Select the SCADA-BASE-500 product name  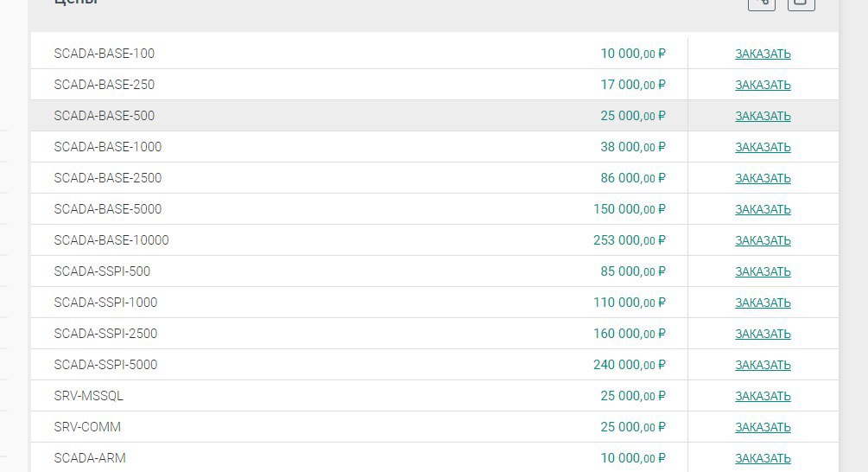pyautogui.click(x=104, y=115)
